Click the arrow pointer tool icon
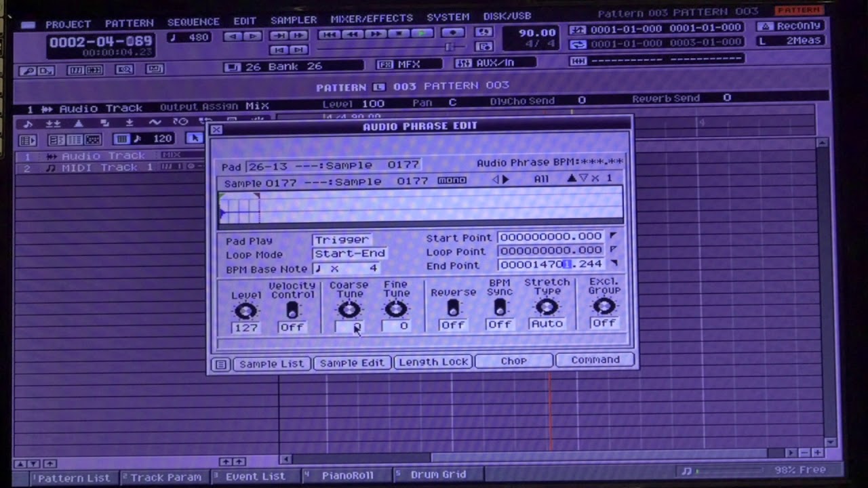The image size is (868, 488). pyautogui.click(x=195, y=138)
